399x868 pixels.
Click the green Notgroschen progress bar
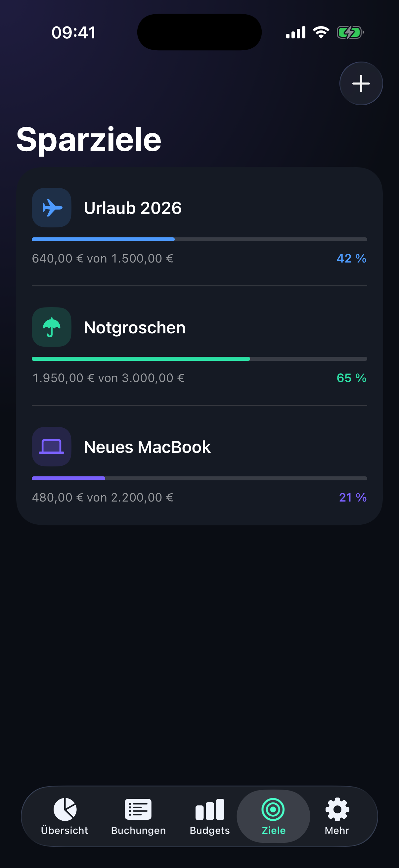[199, 359]
